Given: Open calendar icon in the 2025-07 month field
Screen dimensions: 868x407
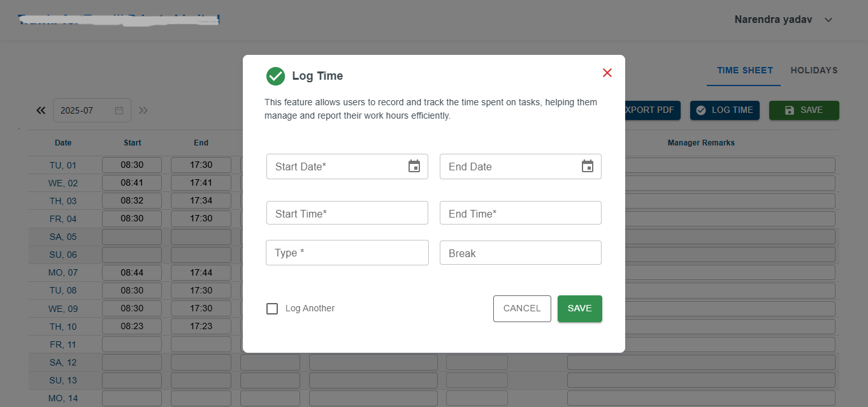Looking at the screenshot, I should click(119, 110).
